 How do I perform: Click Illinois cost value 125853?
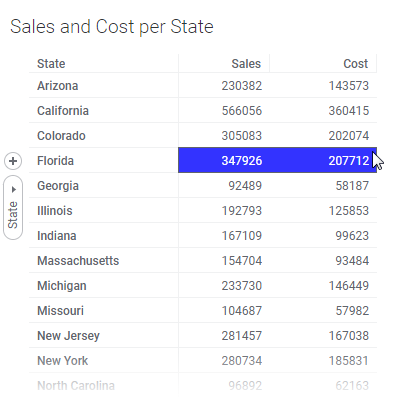pyautogui.click(x=349, y=211)
